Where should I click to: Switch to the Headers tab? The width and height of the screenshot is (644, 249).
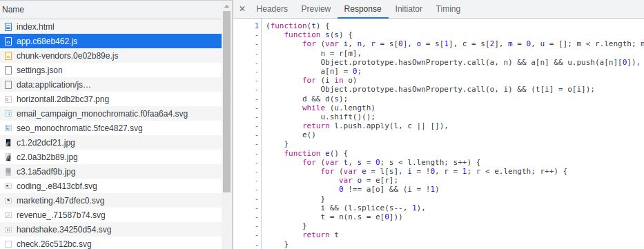click(272, 9)
